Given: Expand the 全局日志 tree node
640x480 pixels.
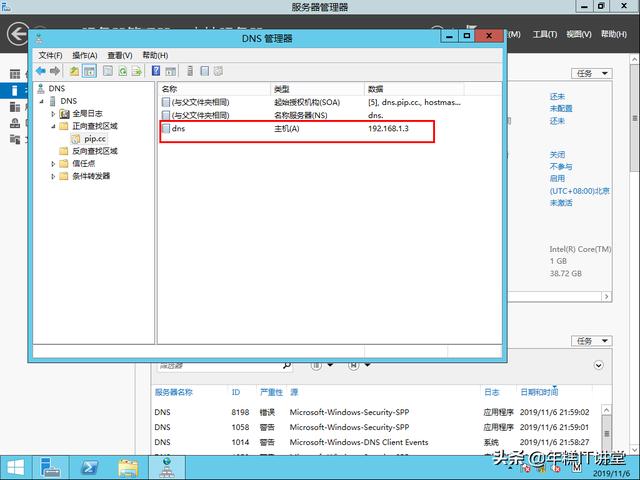Looking at the screenshot, I should coord(53,114).
